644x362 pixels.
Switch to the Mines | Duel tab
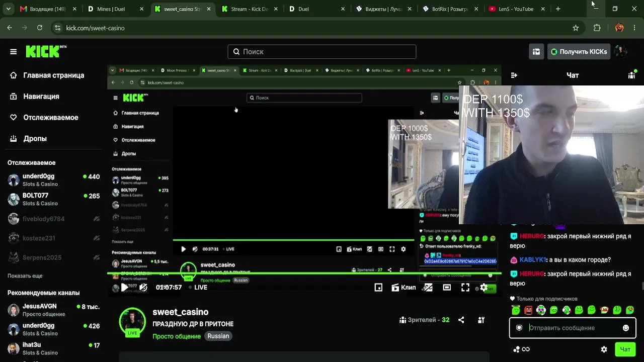[x=117, y=9]
